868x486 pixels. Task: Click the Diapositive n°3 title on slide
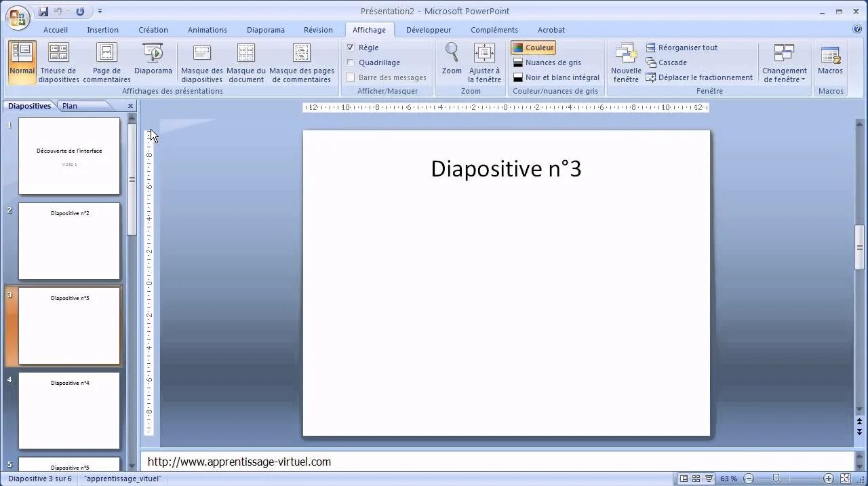pyautogui.click(x=506, y=169)
